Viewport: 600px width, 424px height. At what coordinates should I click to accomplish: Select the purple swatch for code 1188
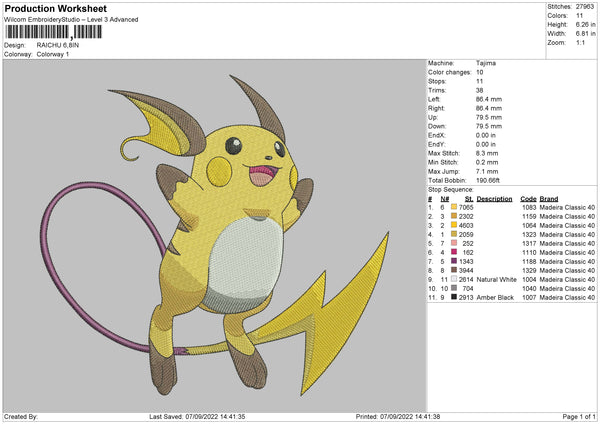pos(454,261)
